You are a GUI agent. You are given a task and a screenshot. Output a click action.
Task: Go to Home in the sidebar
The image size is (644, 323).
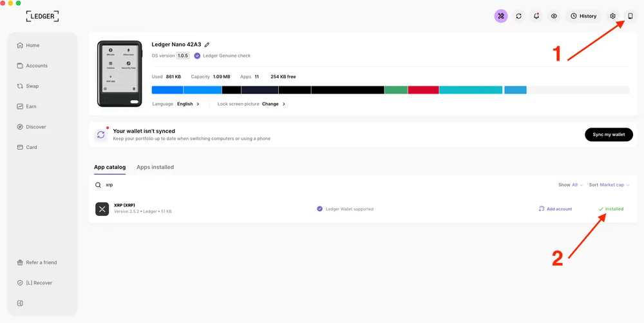point(28,45)
